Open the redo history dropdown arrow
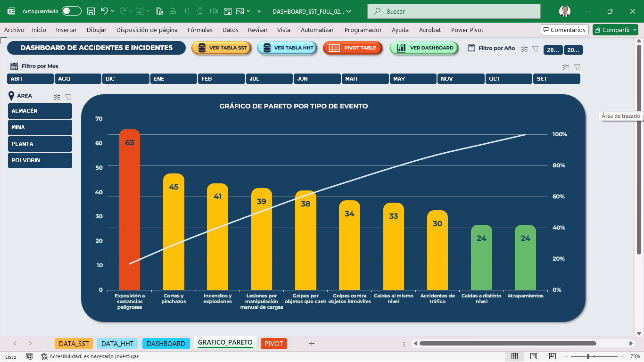Image resolution: width=644 pixels, height=362 pixels. (x=131, y=11)
